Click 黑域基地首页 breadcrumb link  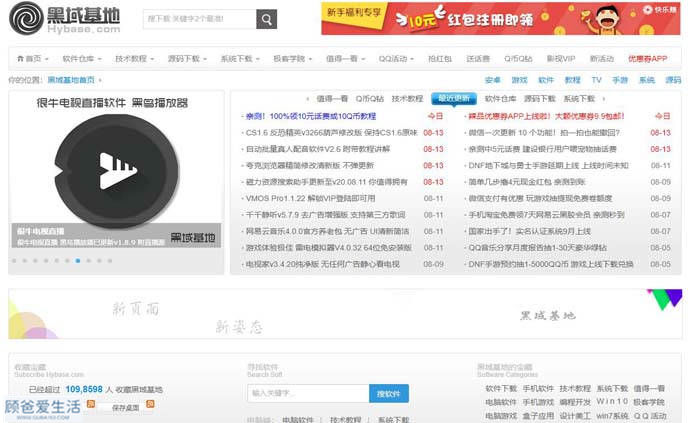[x=71, y=80]
